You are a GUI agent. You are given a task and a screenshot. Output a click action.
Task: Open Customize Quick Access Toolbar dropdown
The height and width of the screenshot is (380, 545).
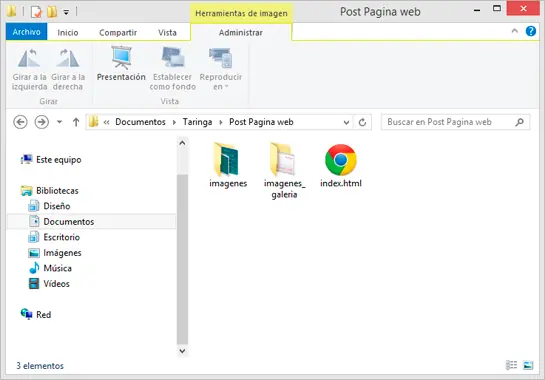click(x=66, y=12)
